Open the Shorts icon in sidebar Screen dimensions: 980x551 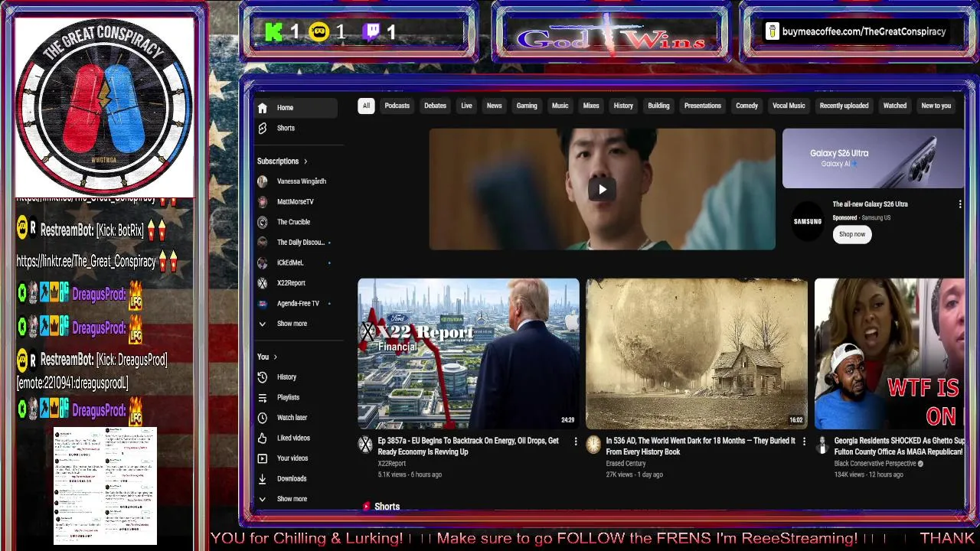pyautogui.click(x=263, y=128)
